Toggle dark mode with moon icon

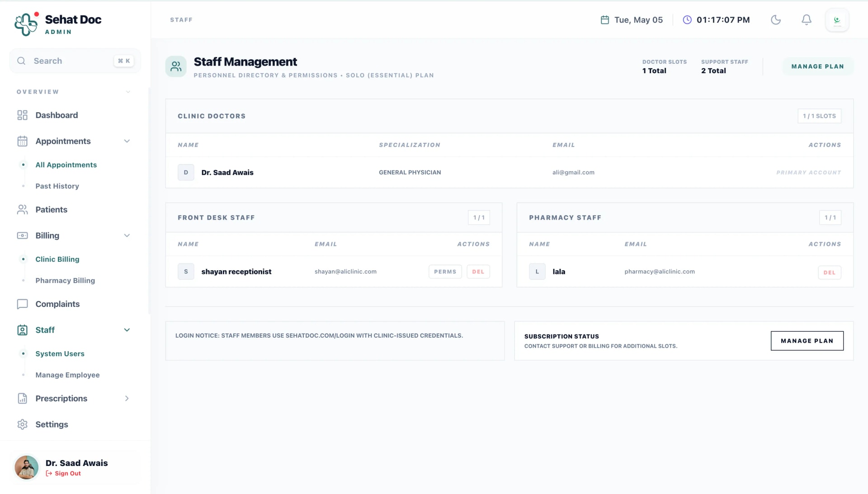(x=776, y=20)
